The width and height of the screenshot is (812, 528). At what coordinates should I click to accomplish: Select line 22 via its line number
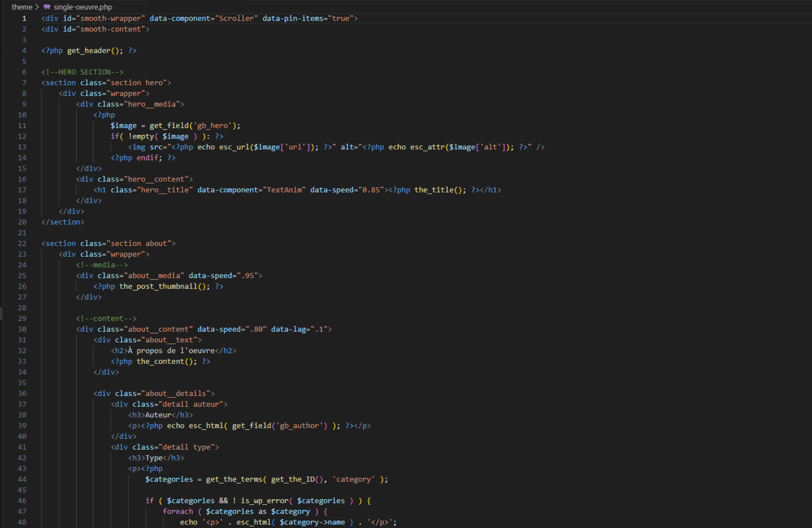[x=22, y=244]
